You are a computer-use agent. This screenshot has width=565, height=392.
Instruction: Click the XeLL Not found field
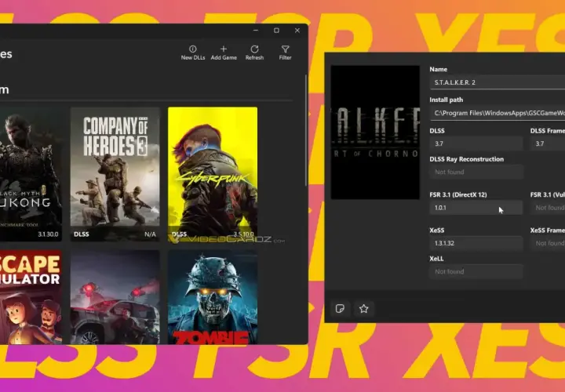pyautogui.click(x=476, y=272)
